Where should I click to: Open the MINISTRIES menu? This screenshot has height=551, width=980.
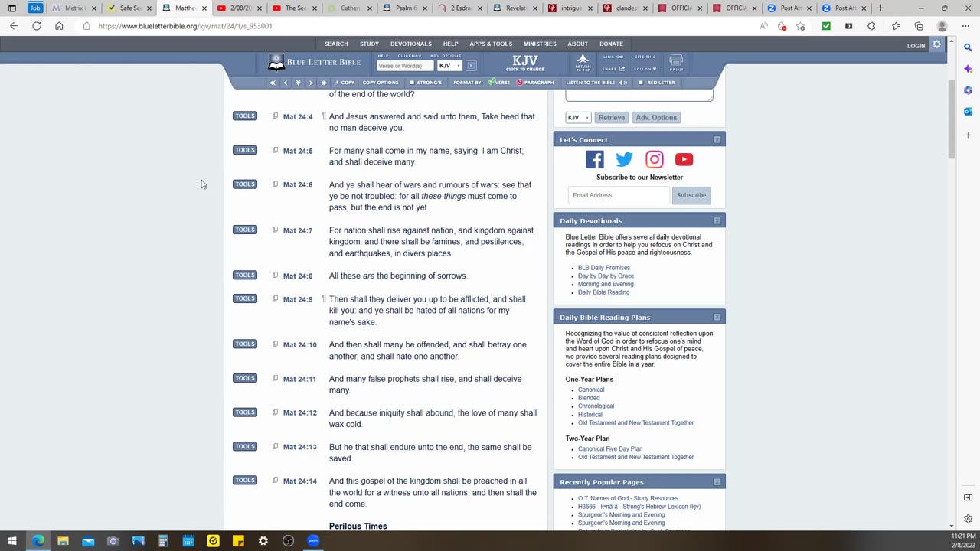pyautogui.click(x=540, y=44)
